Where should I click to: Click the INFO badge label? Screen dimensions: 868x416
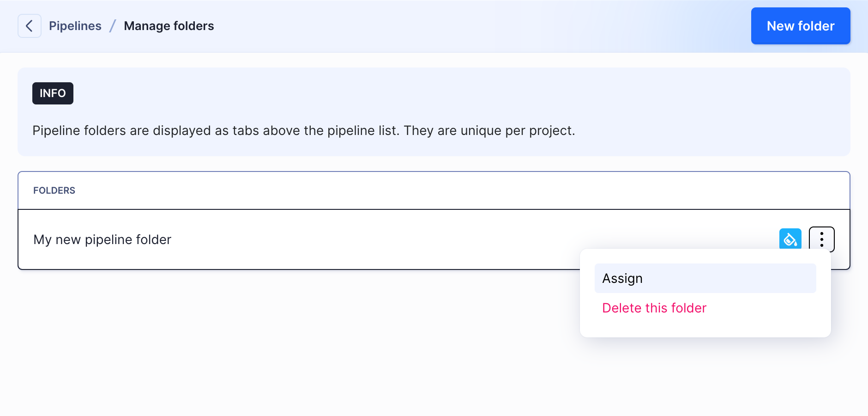click(x=53, y=93)
